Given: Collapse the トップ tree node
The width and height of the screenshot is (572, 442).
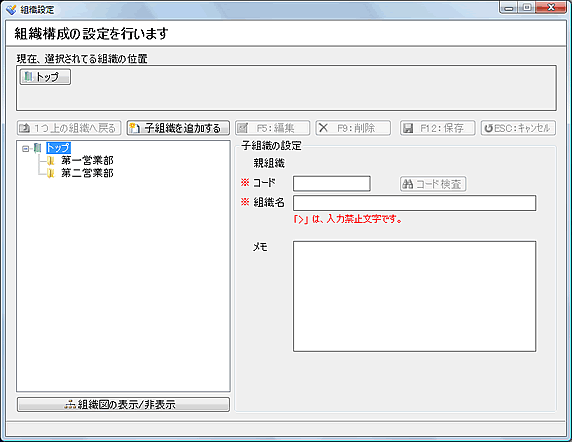Looking at the screenshot, I should 25,148.
